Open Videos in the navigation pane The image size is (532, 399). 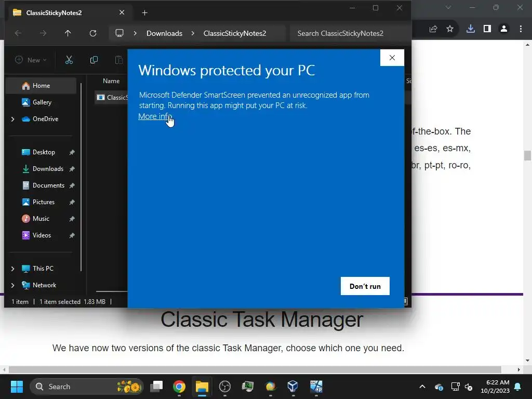coord(41,235)
